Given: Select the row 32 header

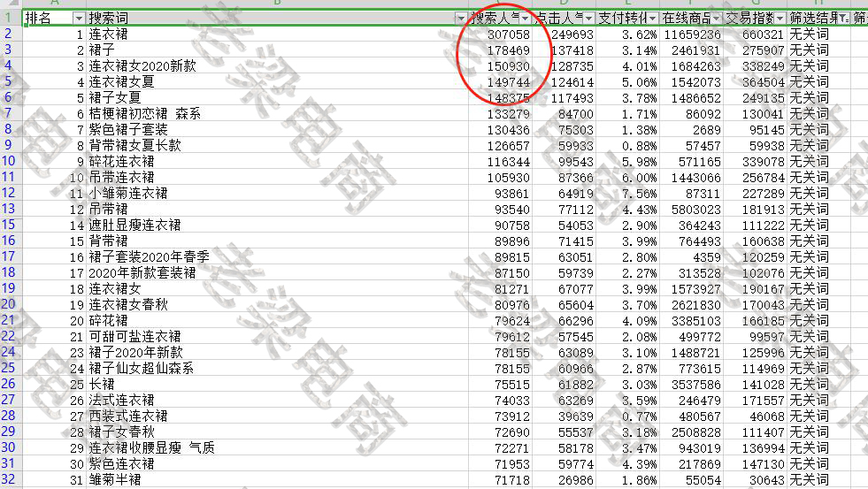Looking at the screenshot, I should [x=9, y=480].
